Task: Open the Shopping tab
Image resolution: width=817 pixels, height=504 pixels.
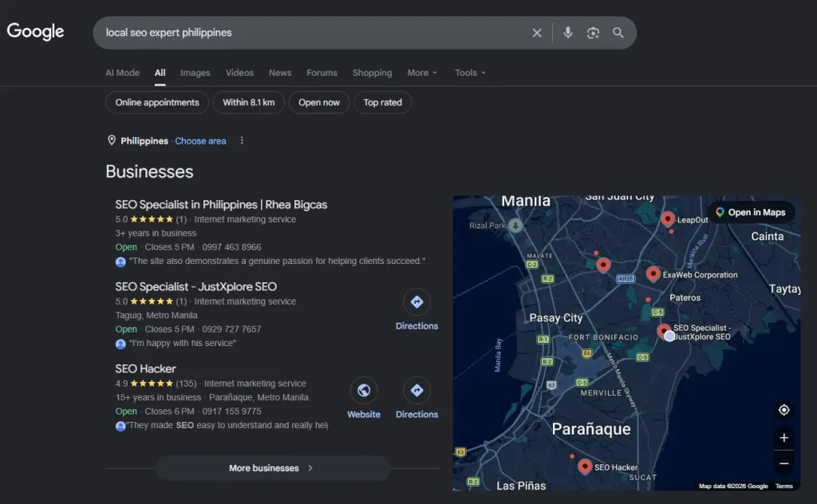Action: click(372, 73)
